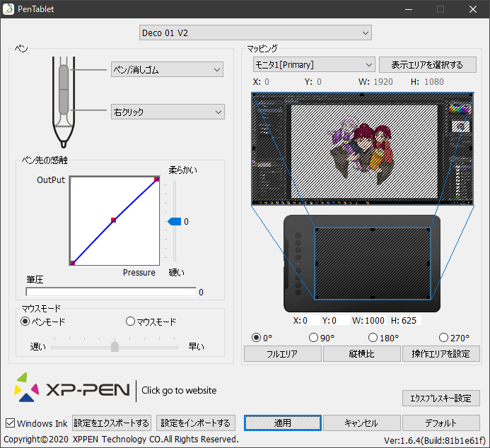Click the XP-PEN logo to visit website
The height and width of the screenshot is (448, 490).
point(72,388)
